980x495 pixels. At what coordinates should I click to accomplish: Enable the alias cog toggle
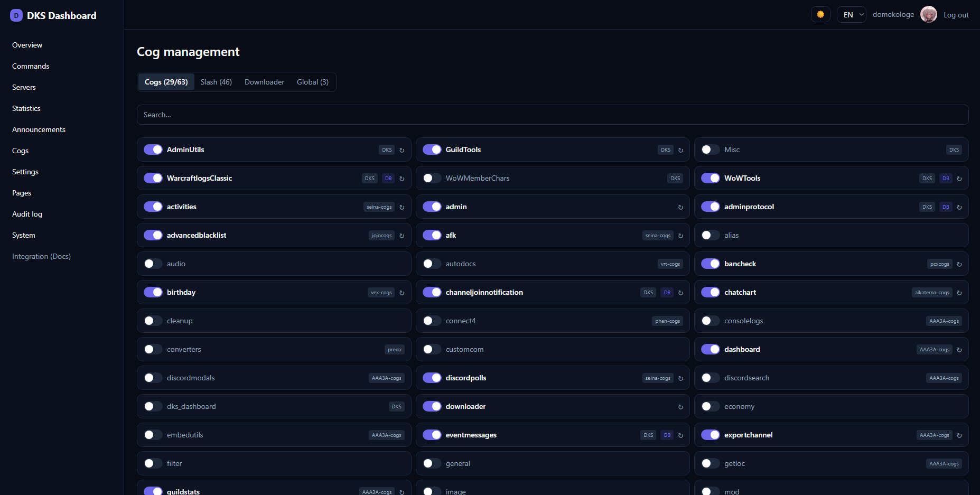click(711, 235)
